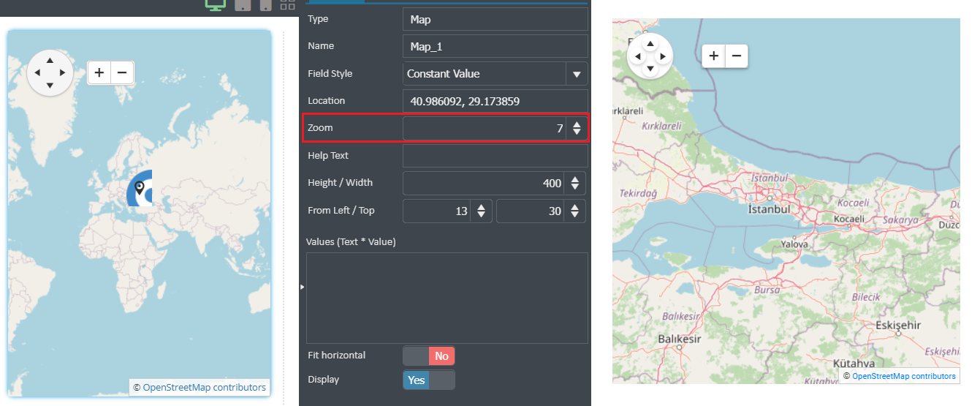Toggle the Display Yes switch
This screenshot has width=980, height=406.
click(x=429, y=380)
